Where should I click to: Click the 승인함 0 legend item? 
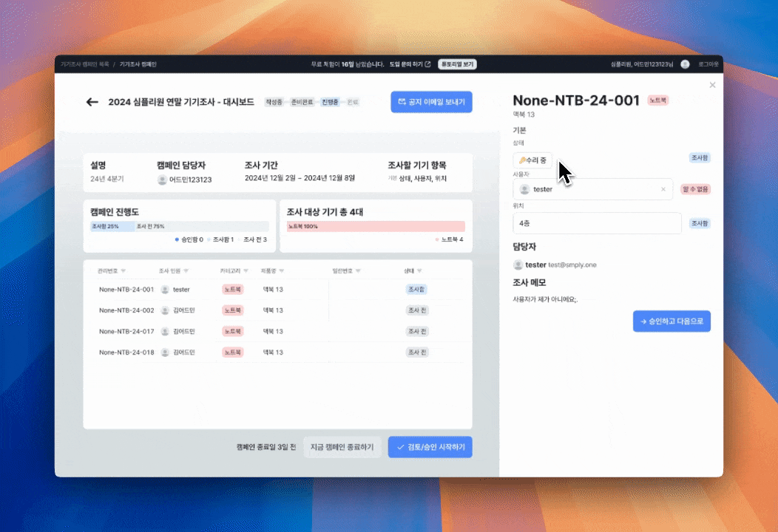(189, 239)
